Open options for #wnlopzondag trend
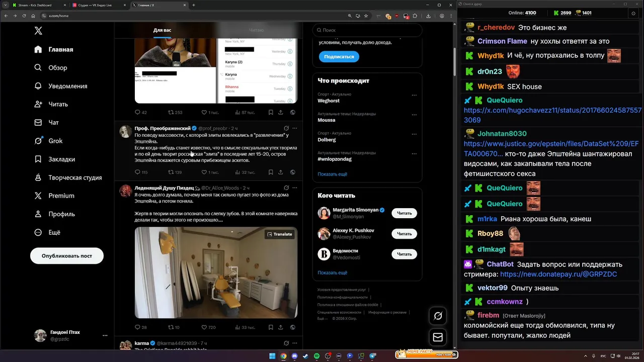This screenshot has height=362, width=644. click(x=414, y=153)
